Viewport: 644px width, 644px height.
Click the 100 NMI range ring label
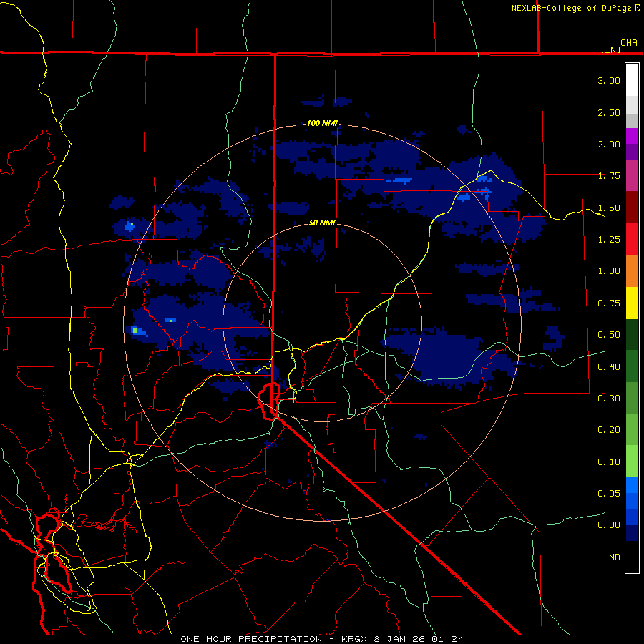coord(322,123)
